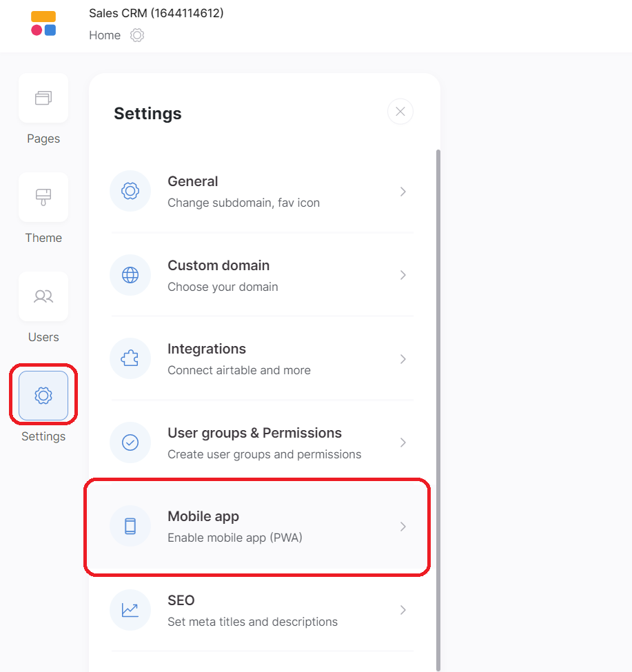Expand the General row chevron
Viewport: 632px width, 672px height.
403,192
